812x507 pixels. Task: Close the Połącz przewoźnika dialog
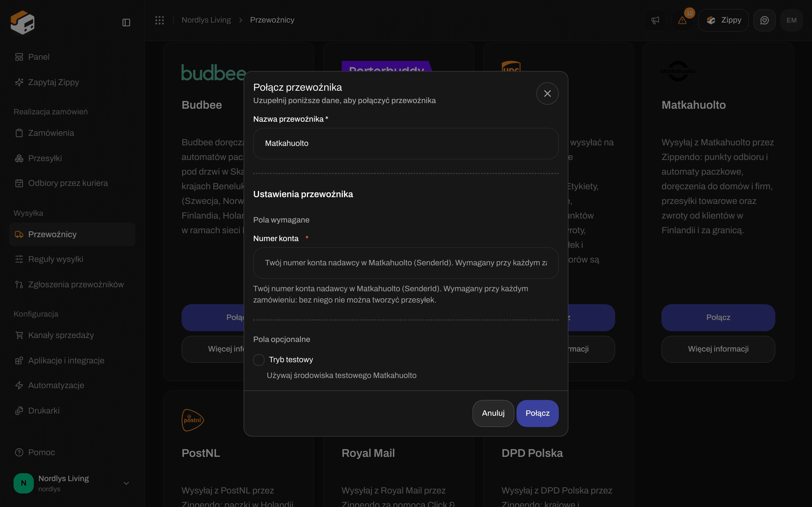coord(547,94)
